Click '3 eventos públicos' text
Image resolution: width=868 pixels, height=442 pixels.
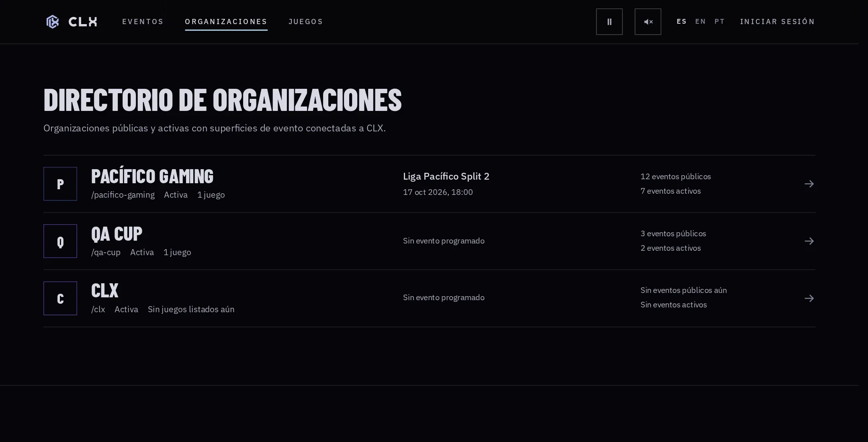(673, 233)
